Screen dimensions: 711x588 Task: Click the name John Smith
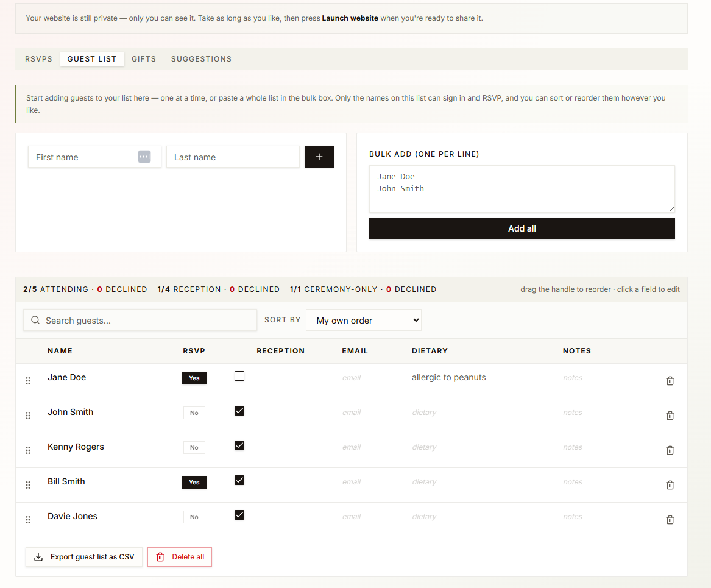(70, 412)
